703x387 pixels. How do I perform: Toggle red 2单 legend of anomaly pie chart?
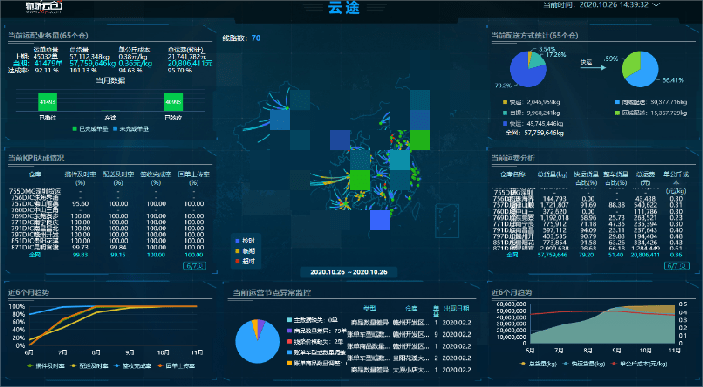[315, 342]
